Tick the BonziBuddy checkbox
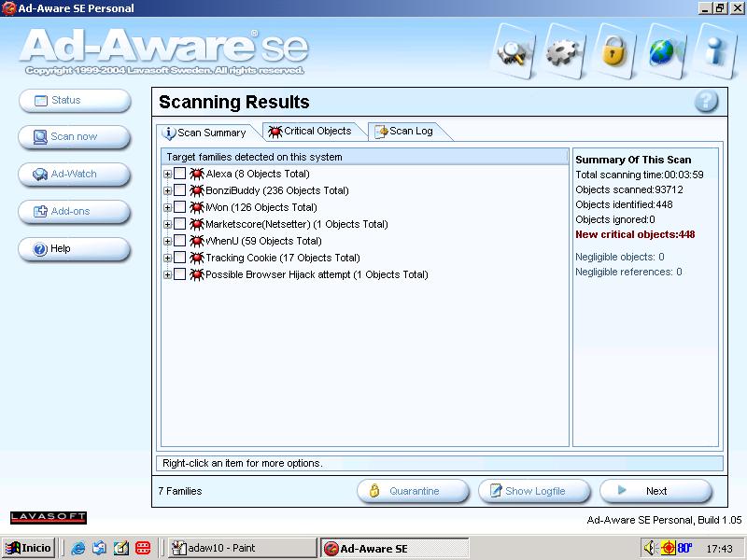Image resolution: width=747 pixels, height=560 pixels. coord(179,190)
